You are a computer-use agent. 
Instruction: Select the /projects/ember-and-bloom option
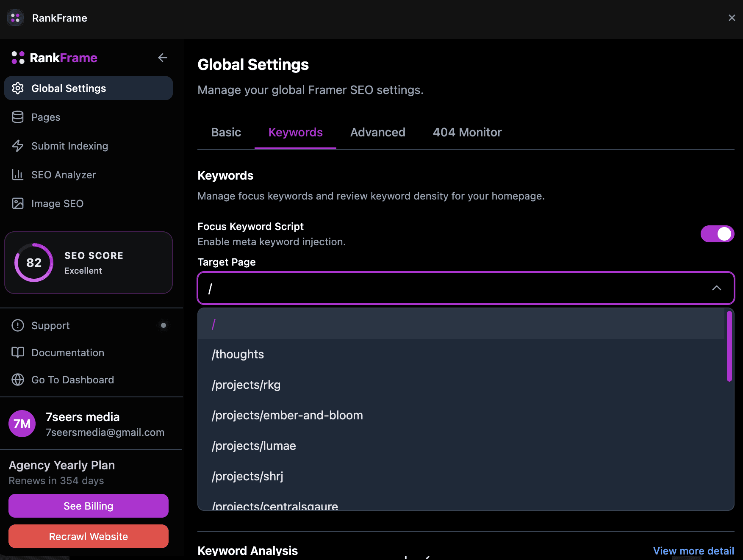[x=462, y=415]
